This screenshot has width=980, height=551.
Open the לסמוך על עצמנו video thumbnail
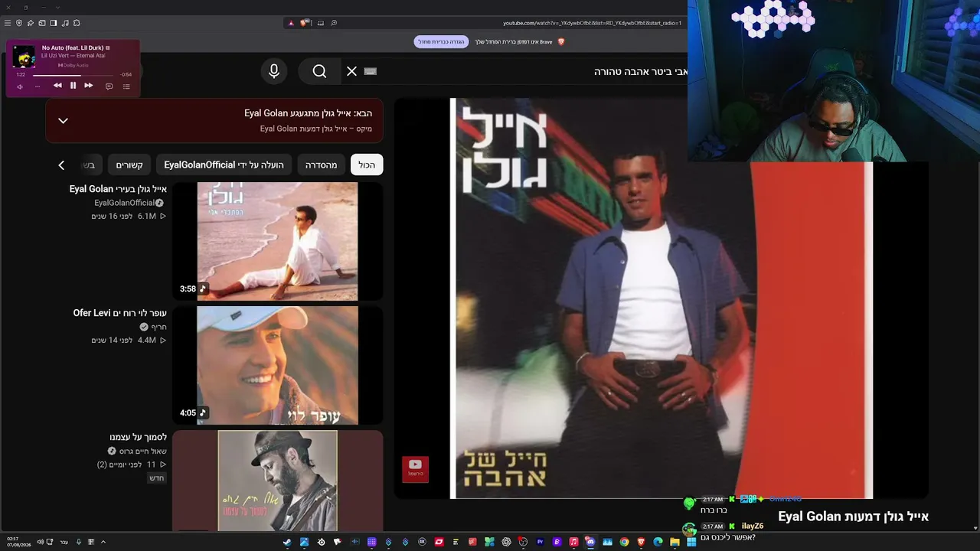click(x=277, y=481)
